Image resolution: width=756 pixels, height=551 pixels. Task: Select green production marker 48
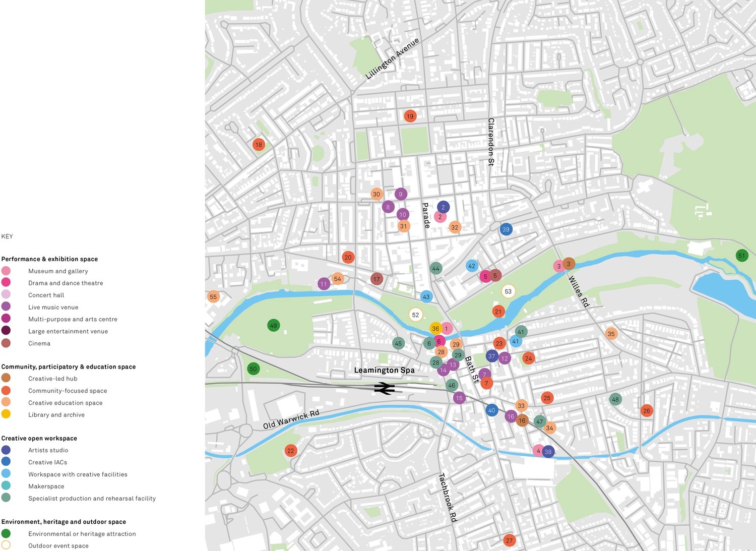point(615,400)
